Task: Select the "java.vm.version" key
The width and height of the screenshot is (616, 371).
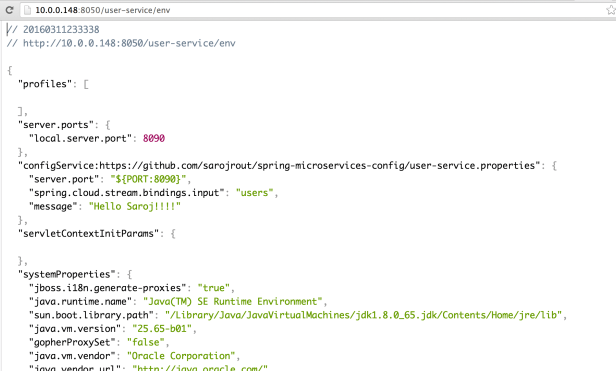Action: point(75,329)
